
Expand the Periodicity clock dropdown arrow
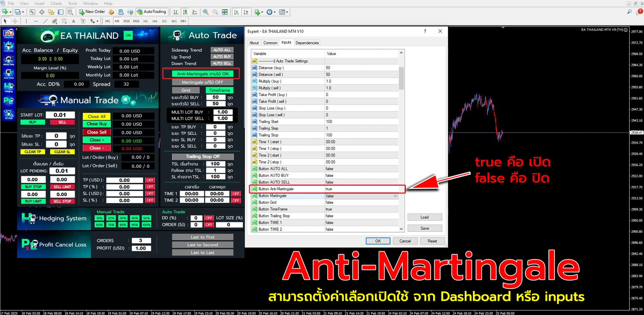coord(275,12)
